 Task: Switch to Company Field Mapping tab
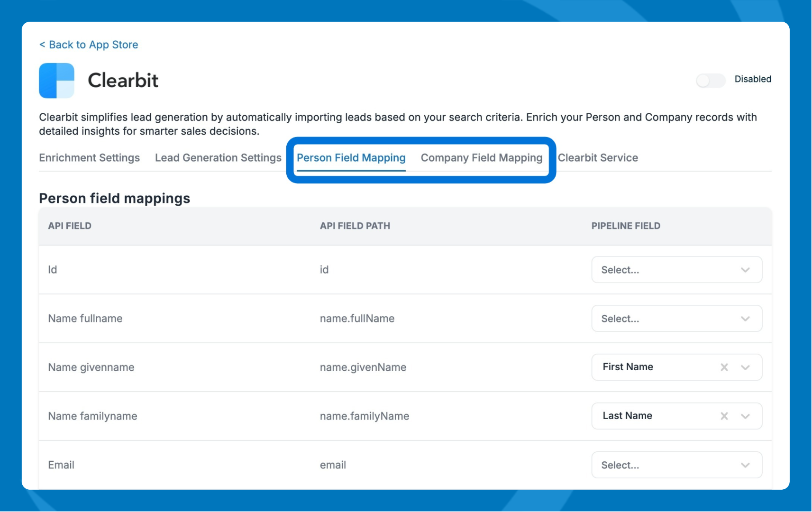pos(481,158)
